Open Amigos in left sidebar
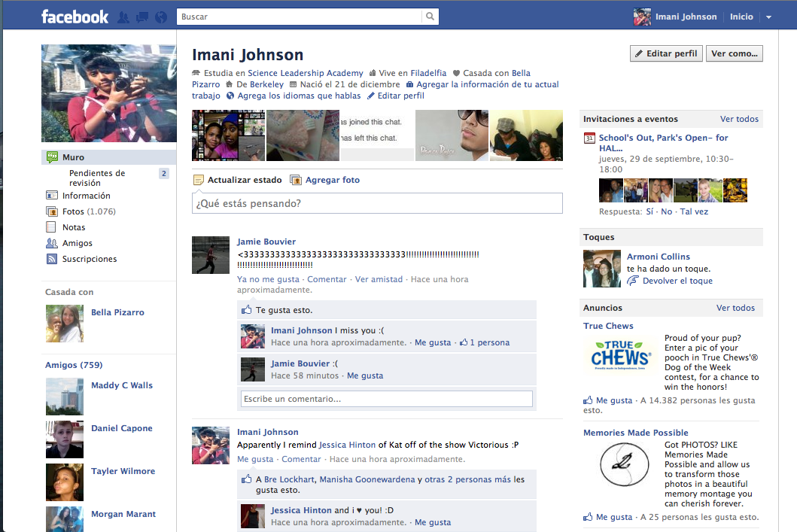The height and width of the screenshot is (532, 797). (78, 243)
